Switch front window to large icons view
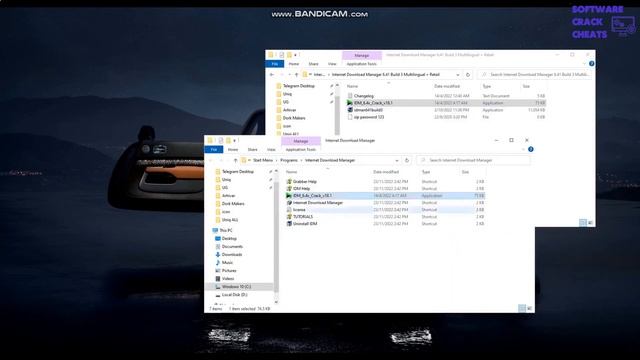The image size is (640, 360). (529, 308)
